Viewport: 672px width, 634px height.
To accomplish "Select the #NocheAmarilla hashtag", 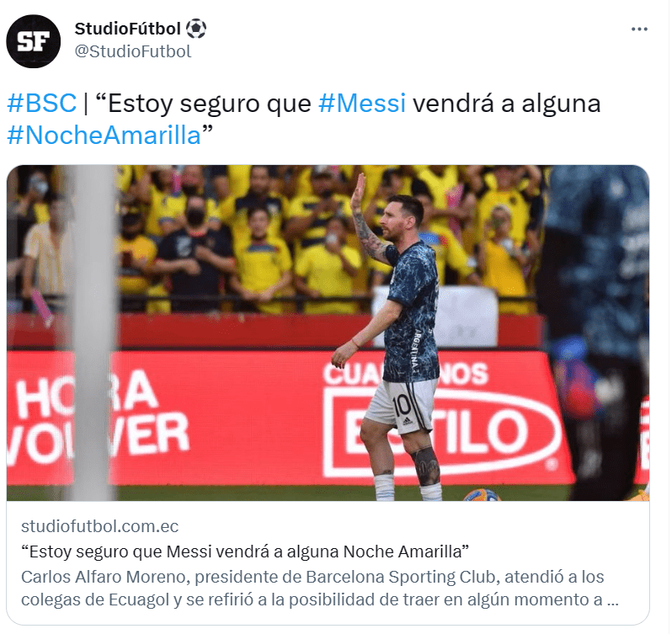I will pyautogui.click(x=104, y=136).
